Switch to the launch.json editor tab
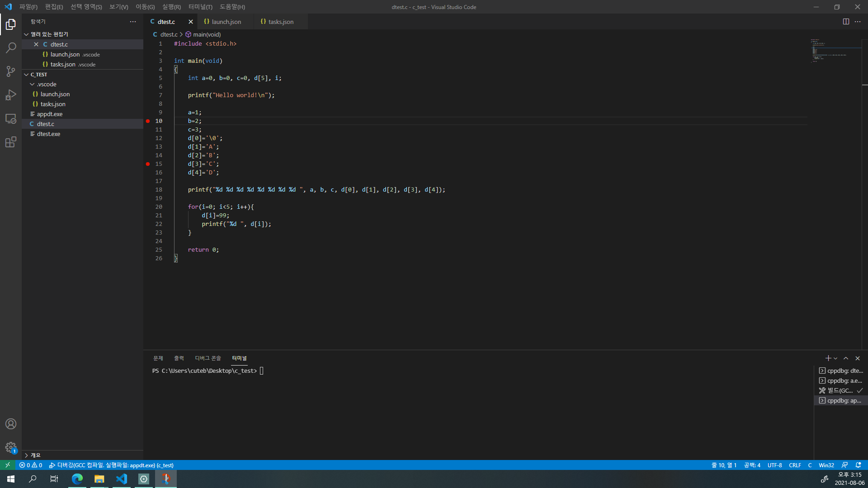The image size is (868, 488). click(x=226, y=22)
